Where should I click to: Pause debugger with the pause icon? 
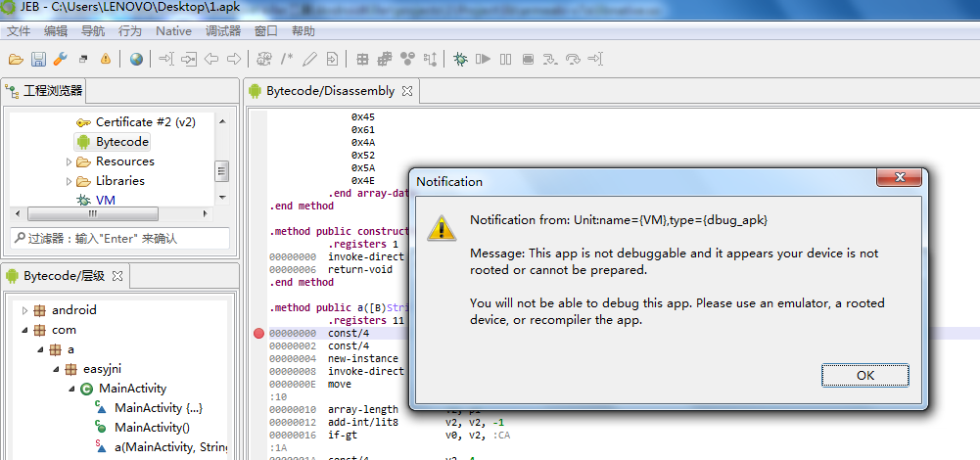[x=505, y=60]
